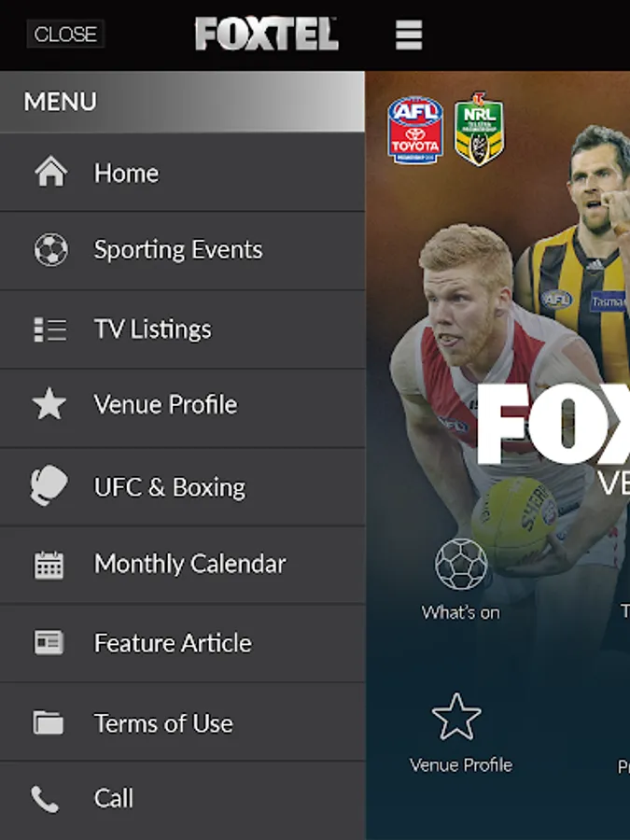This screenshot has height=840, width=630.
Task: Click the folder icon beside Terms of Use
Action: pos(49,722)
